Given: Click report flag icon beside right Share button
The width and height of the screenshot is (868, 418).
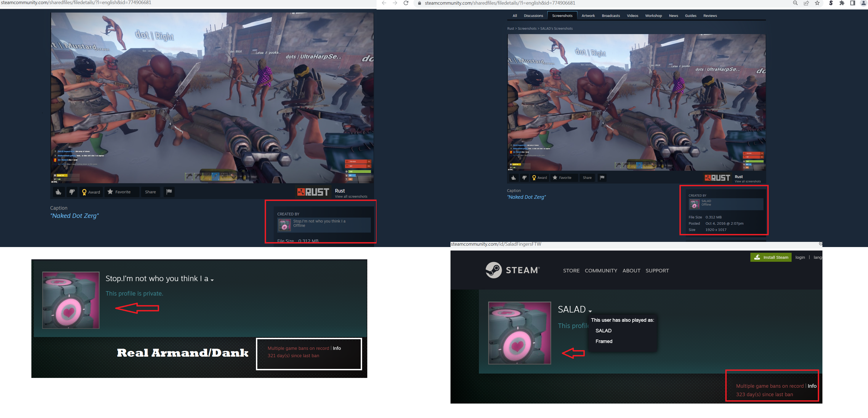Looking at the screenshot, I should click(x=602, y=178).
